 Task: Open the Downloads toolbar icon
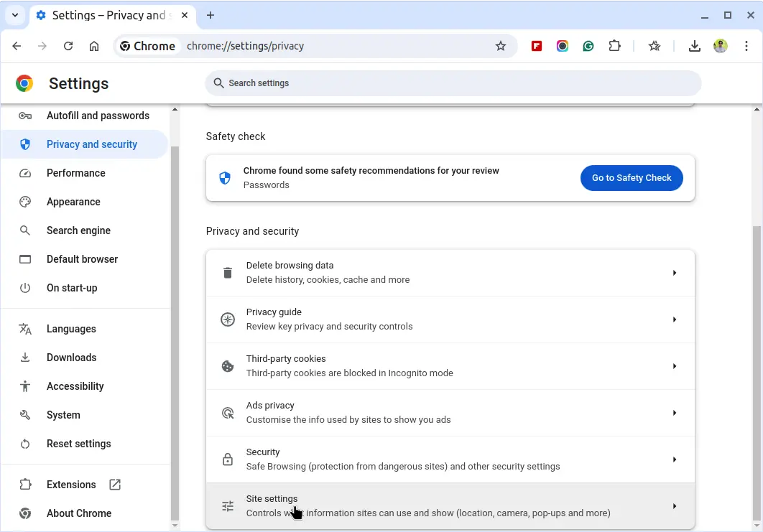tap(695, 46)
